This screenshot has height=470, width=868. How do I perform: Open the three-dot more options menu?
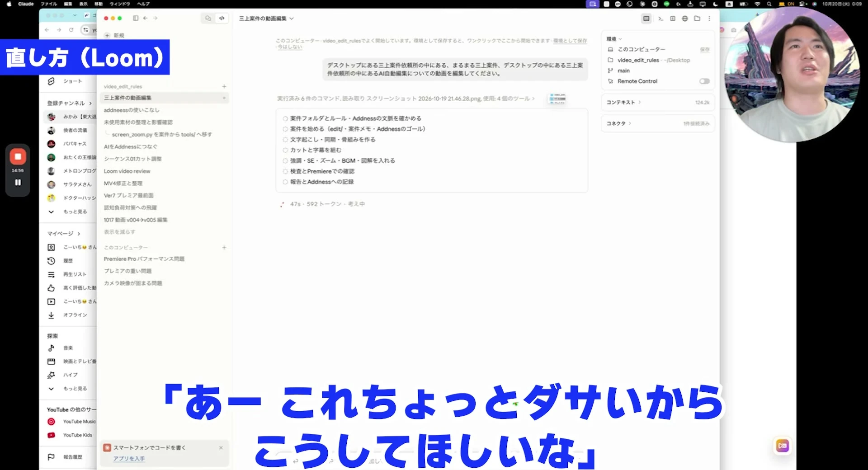pos(709,19)
